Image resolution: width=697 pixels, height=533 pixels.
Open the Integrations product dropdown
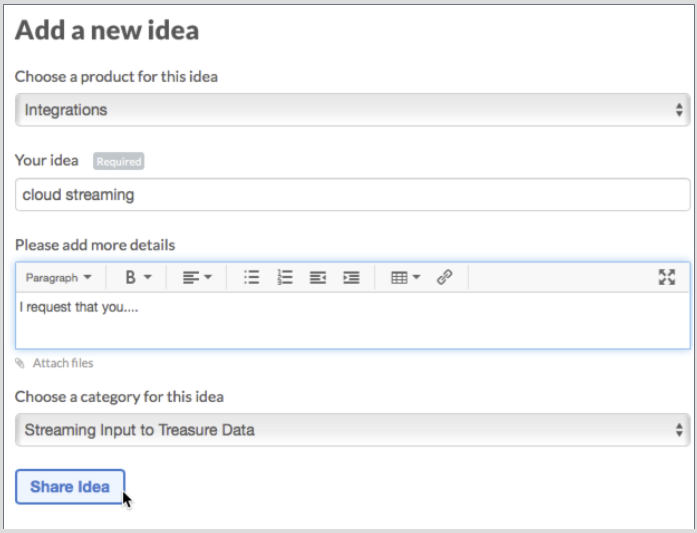point(353,110)
